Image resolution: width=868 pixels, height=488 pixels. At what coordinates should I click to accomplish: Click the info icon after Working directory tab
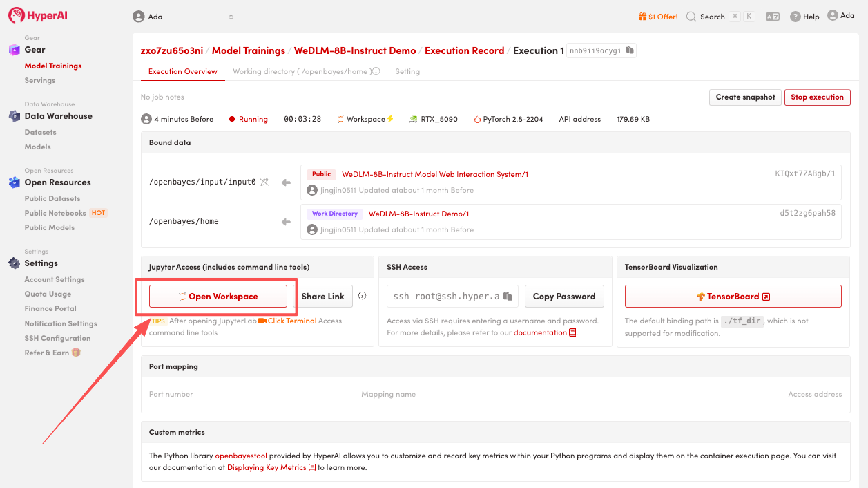[x=376, y=72]
